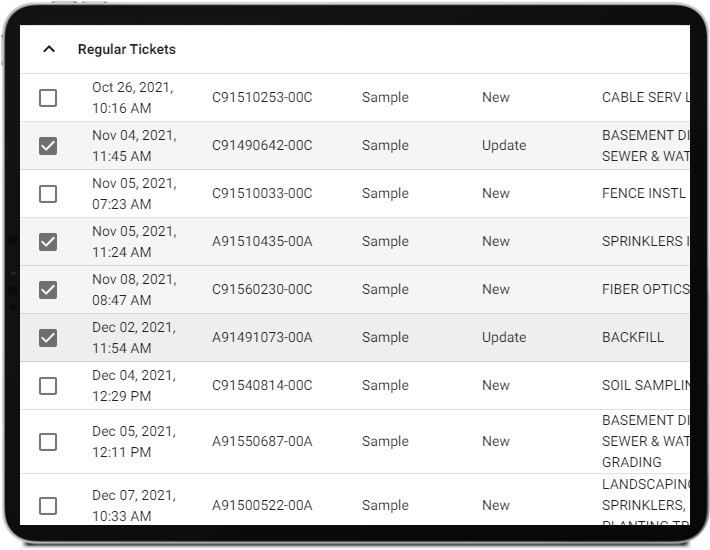The height and width of the screenshot is (550, 710).
Task: Click the Update status on C91490642-00C row
Action: 504,145
